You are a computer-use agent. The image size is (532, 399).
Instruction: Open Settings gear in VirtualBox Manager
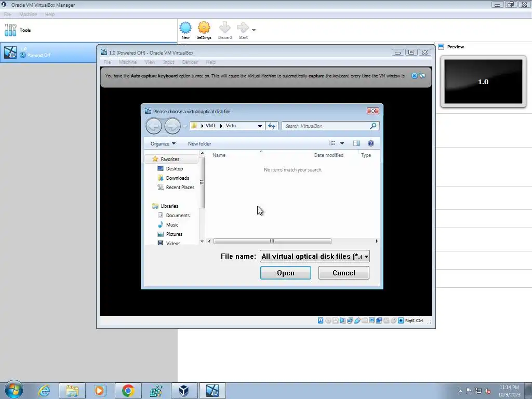coord(204,31)
